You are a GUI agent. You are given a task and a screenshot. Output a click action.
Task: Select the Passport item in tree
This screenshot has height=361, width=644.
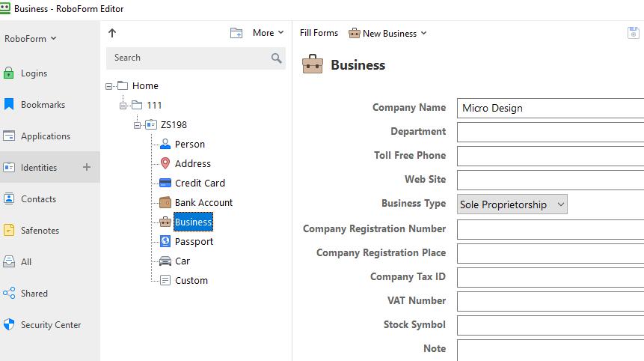click(194, 241)
